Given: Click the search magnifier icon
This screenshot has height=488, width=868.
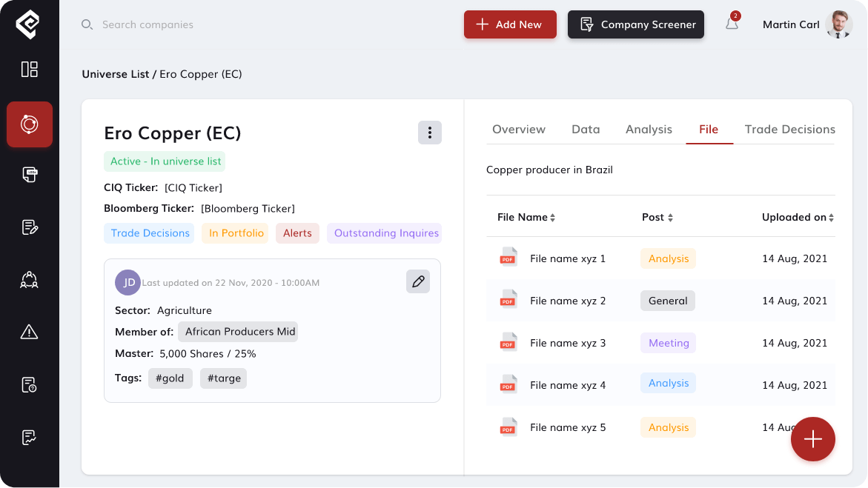Looking at the screenshot, I should [x=87, y=24].
